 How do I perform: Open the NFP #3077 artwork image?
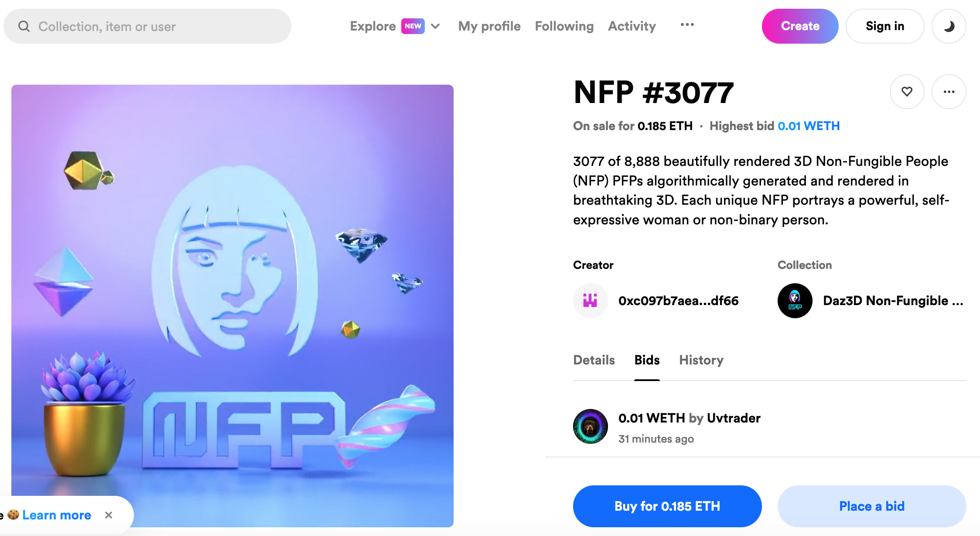pyautogui.click(x=232, y=306)
